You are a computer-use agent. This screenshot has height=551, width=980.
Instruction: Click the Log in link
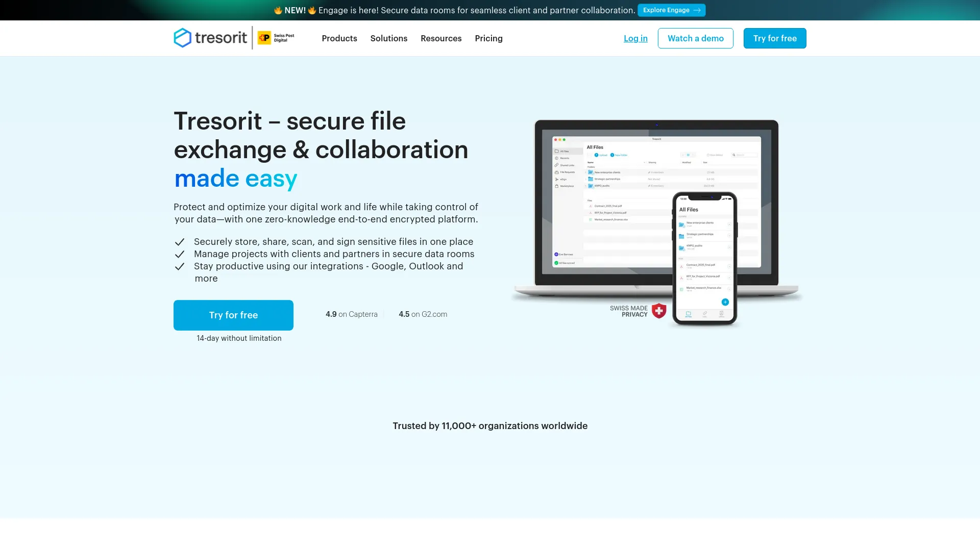635,38
